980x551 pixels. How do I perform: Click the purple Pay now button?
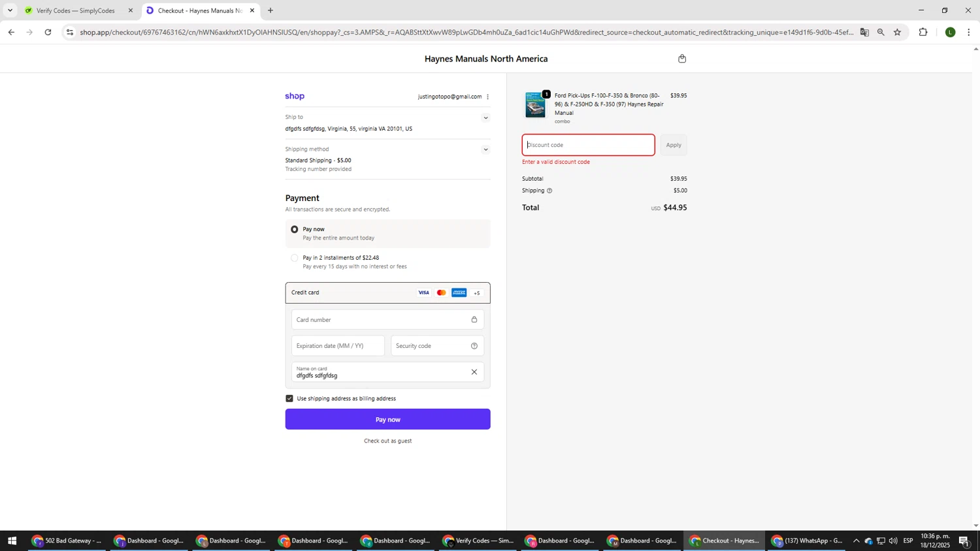387,419
